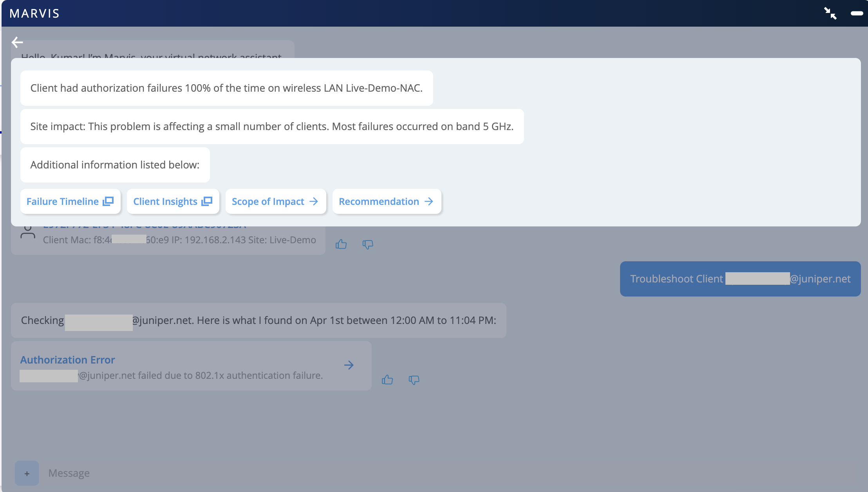Screen dimensions: 868x492
Task: Click the back arrow icon
Action: pos(17,42)
